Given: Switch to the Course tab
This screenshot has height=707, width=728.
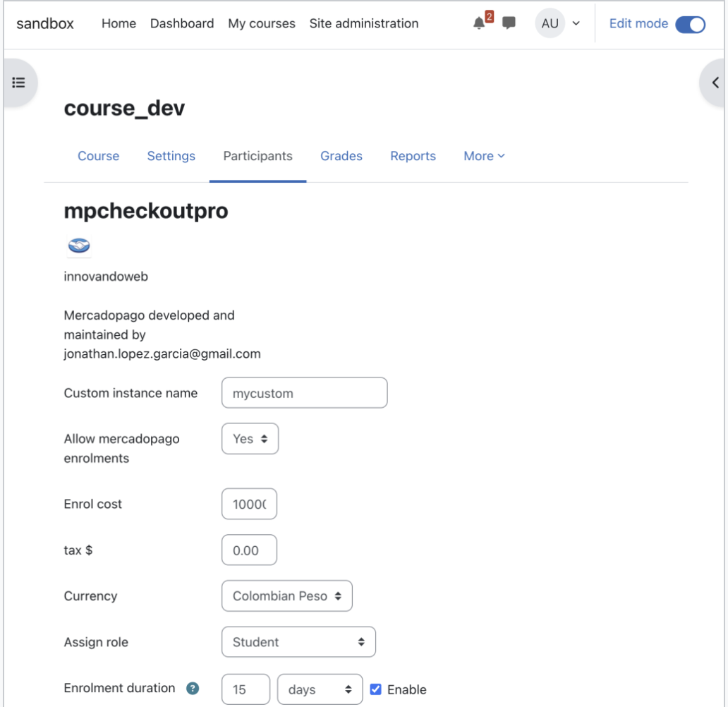Looking at the screenshot, I should (99, 156).
